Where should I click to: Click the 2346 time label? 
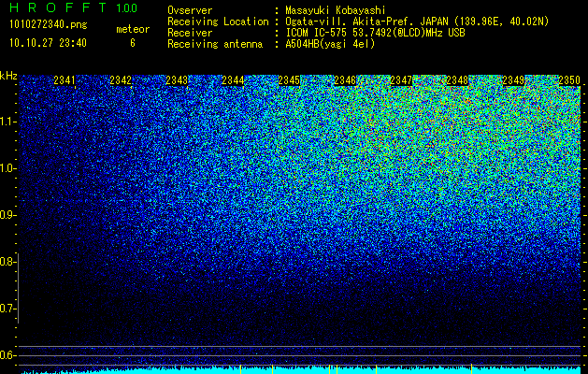[x=345, y=80]
